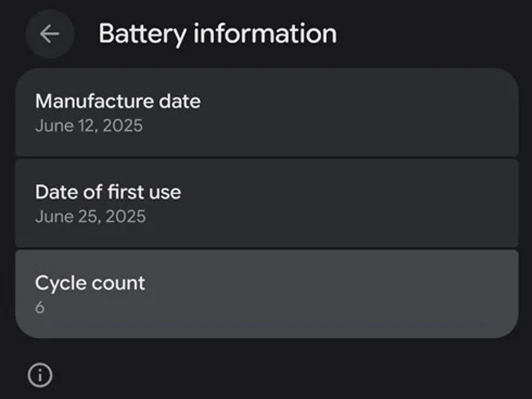Open the Manufacture date card
This screenshot has height=399, width=532.
(266, 112)
